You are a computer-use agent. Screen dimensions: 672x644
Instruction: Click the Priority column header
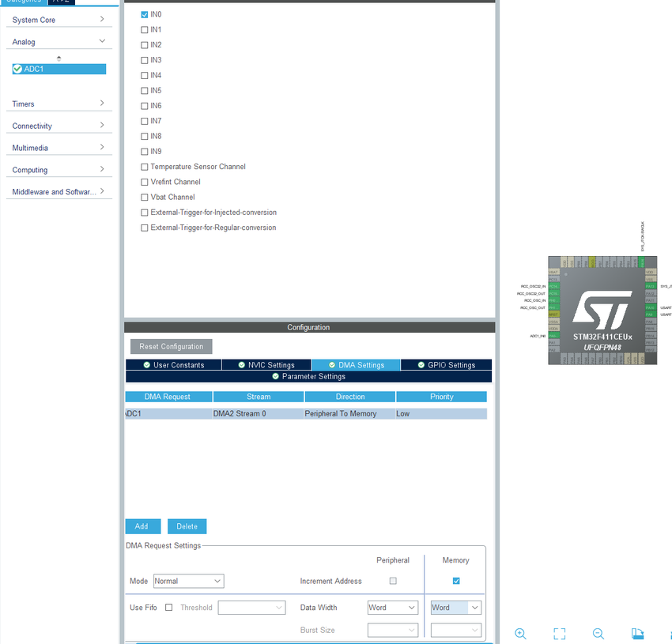441,397
